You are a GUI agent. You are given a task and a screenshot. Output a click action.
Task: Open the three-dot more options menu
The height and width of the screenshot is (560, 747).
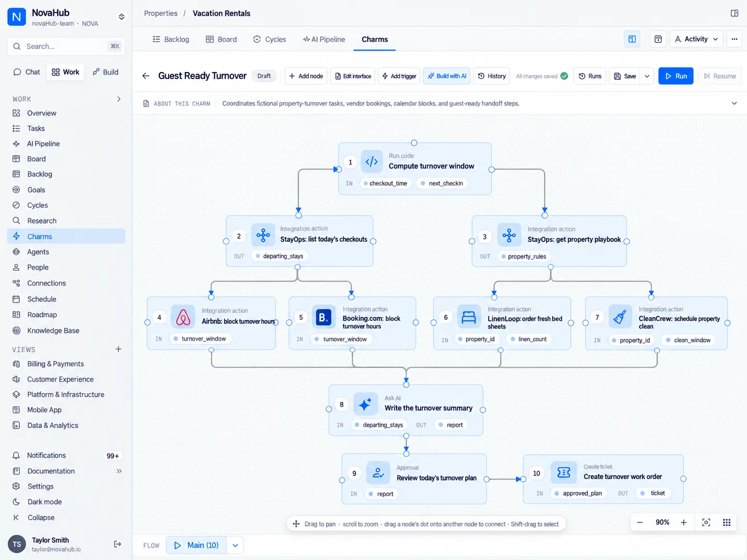[734, 39]
